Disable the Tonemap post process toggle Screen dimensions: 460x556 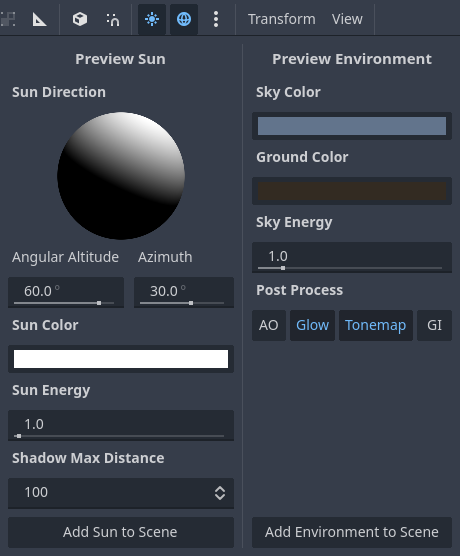[376, 325]
